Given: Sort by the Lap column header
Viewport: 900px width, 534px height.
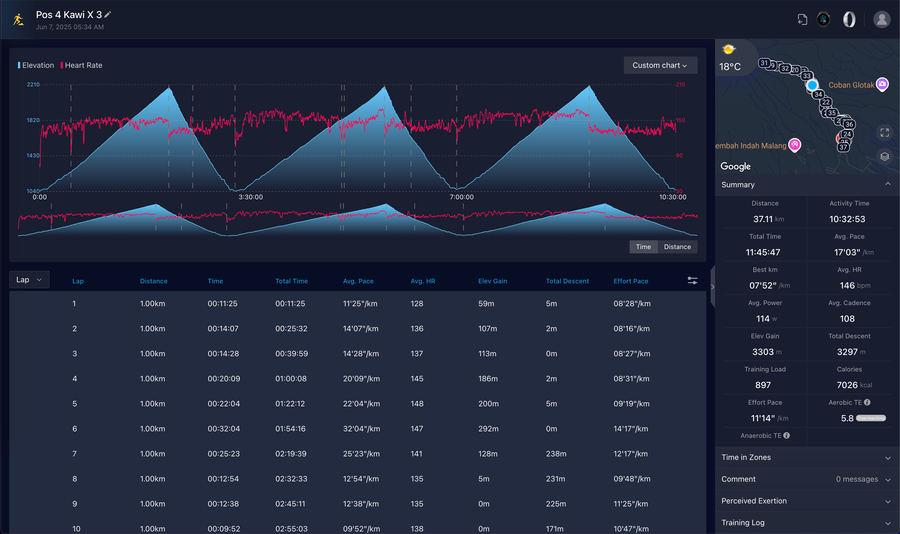Looking at the screenshot, I should [78, 281].
